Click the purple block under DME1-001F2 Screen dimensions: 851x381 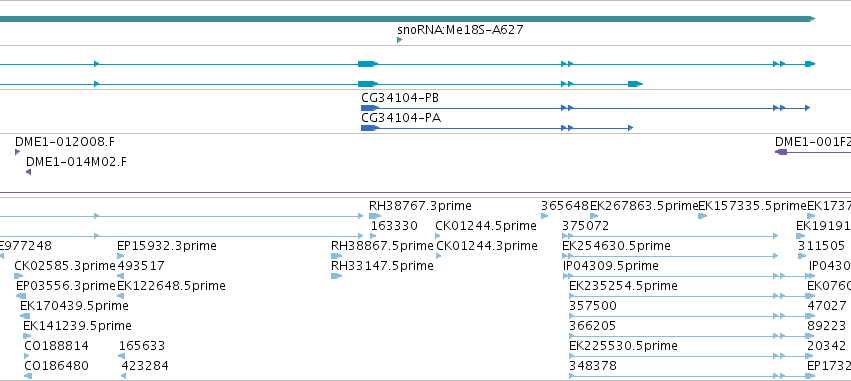(x=781, y=152)
